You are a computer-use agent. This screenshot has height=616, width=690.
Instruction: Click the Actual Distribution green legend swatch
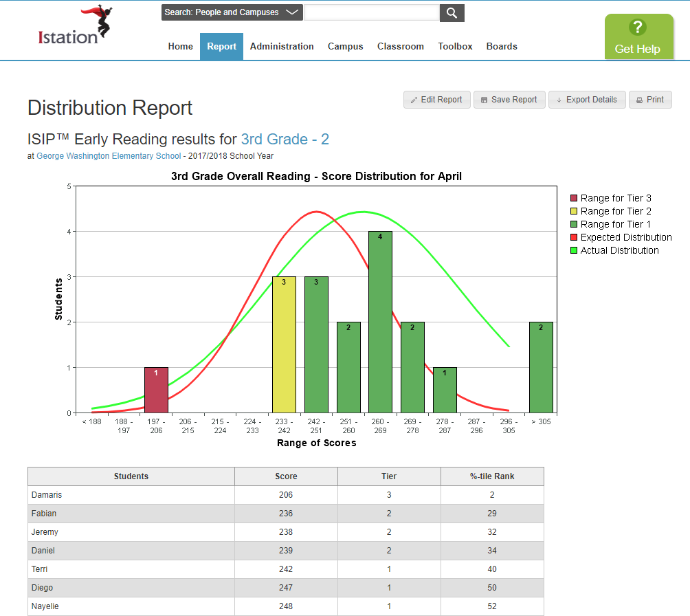coord(574,250)
